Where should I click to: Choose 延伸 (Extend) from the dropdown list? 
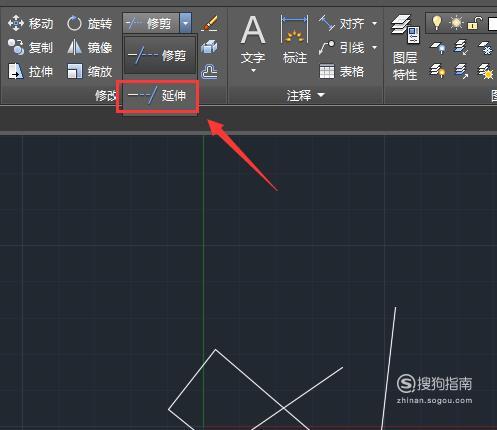(x=157, y=96)
